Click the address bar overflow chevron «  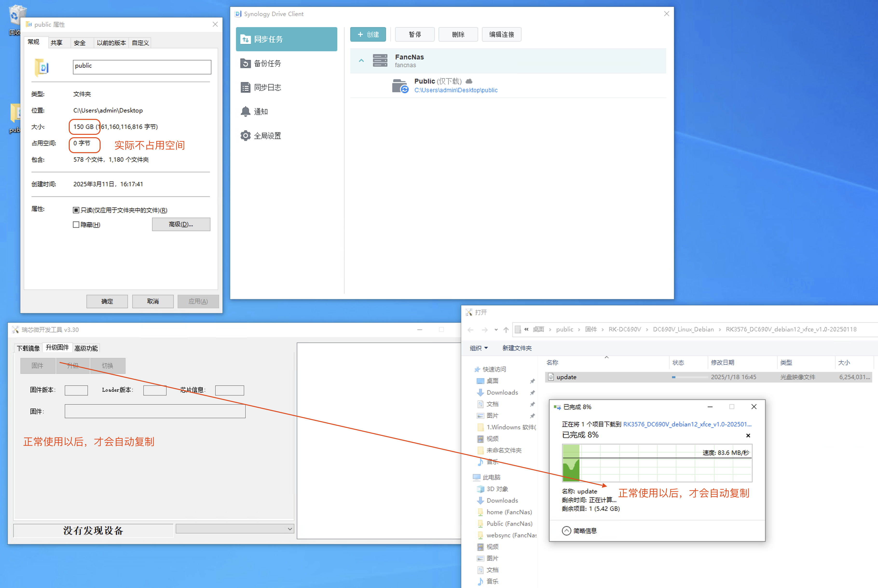coord(527,330)
